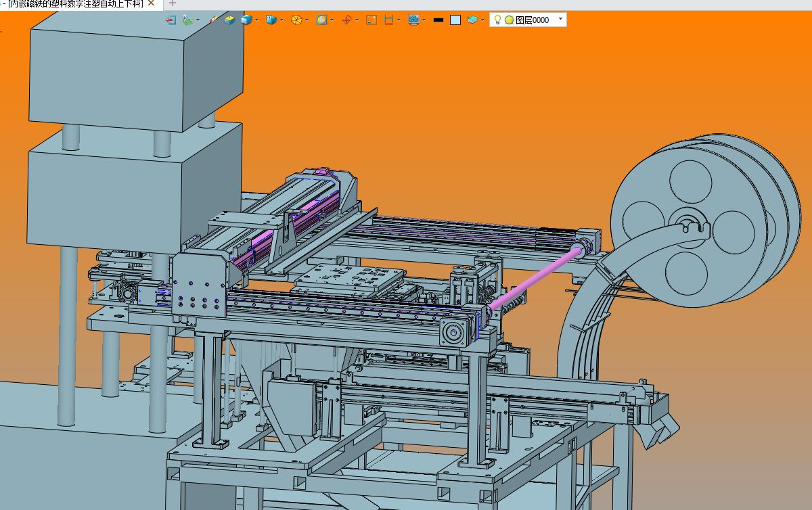Viewport: 812px width, 510px height.
Task: Open the 图层0000 layer dropdown
Action: click(x=560, y=19)
